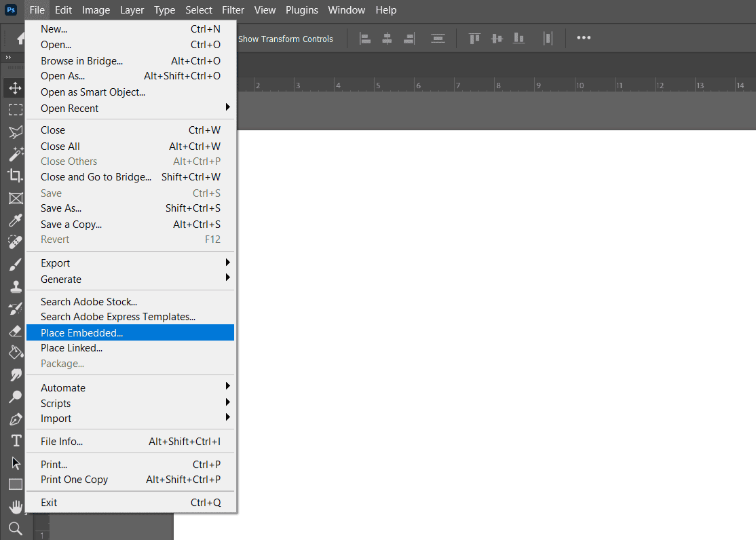This screenshot has width=756, height=540.
Task: Select the Pen tool
Action: pos(16,419)
